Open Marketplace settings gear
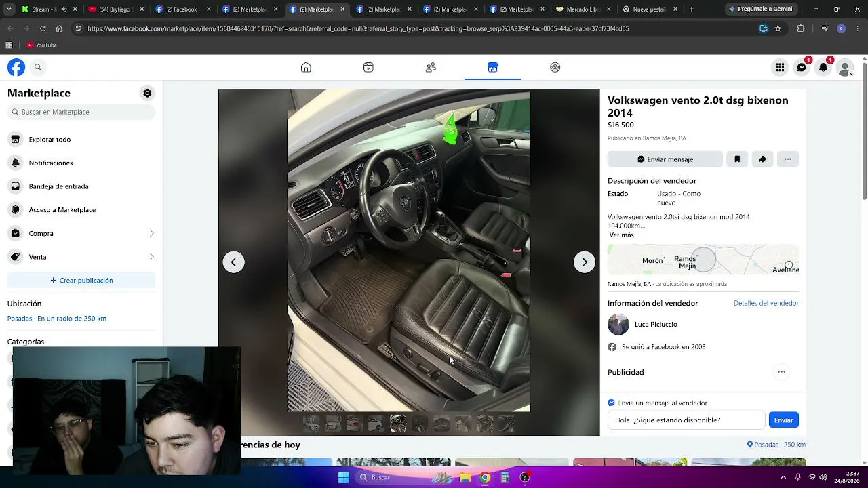The height and width of the screenshot is (488, 868). point(147,93)
